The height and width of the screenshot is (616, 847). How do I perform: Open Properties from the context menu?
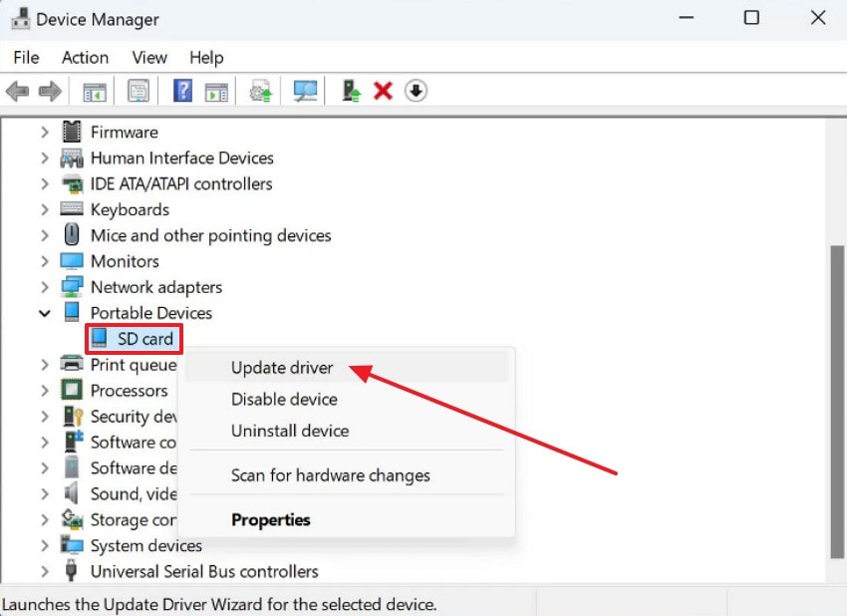click(346, 520)
